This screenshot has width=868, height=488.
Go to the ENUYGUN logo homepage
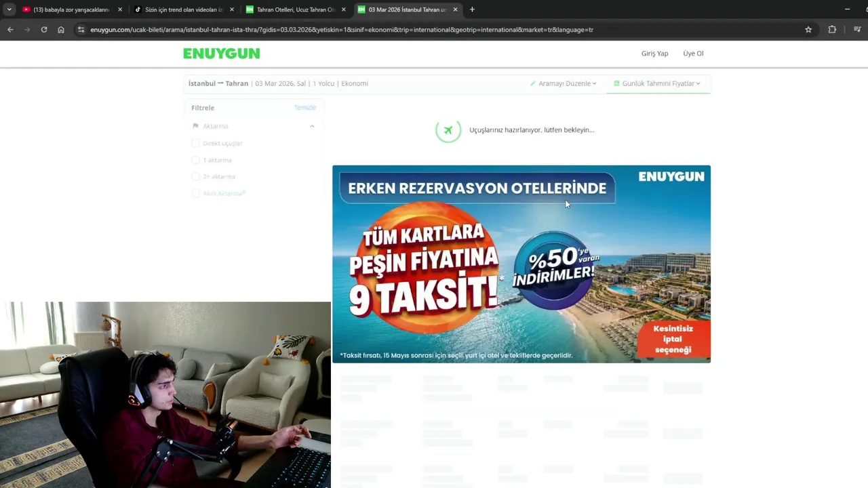pos(221,54)
